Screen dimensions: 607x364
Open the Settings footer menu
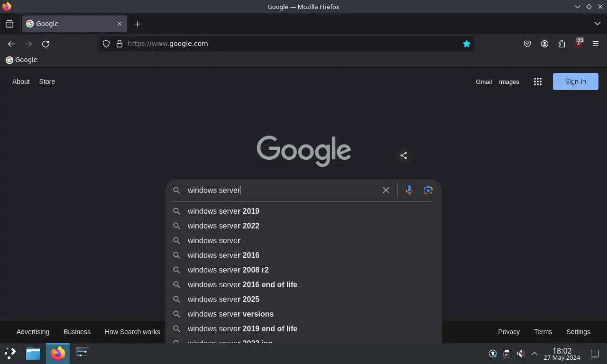578,332
